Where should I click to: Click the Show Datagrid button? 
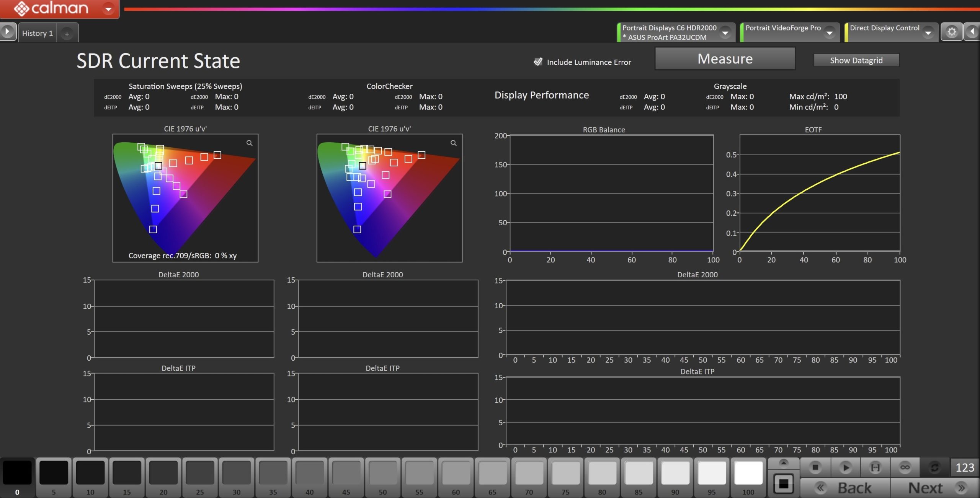[x=856, y=60]
